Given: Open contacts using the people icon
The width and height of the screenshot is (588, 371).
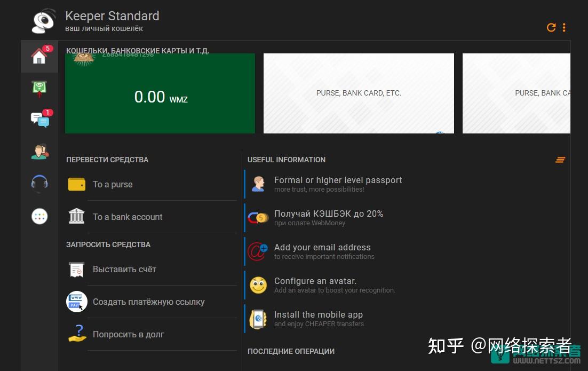Looking at the screenshot, I should pyautogui.click(x=39, y=152).
